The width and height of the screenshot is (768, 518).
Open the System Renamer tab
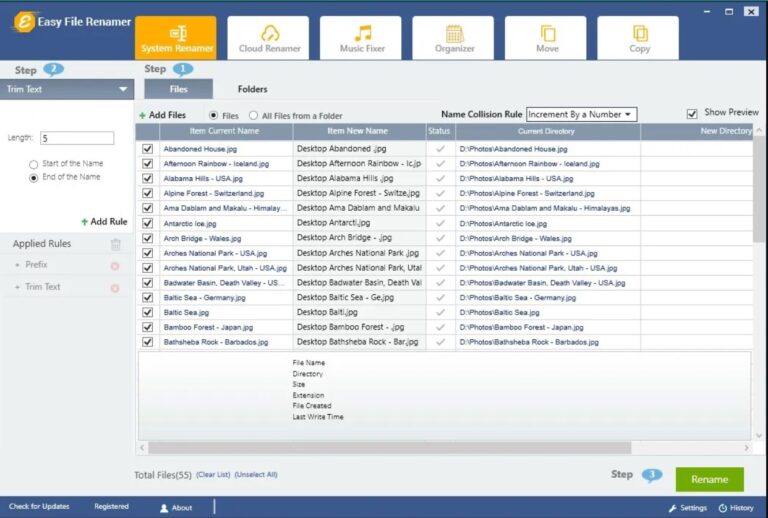coord(175,38)
